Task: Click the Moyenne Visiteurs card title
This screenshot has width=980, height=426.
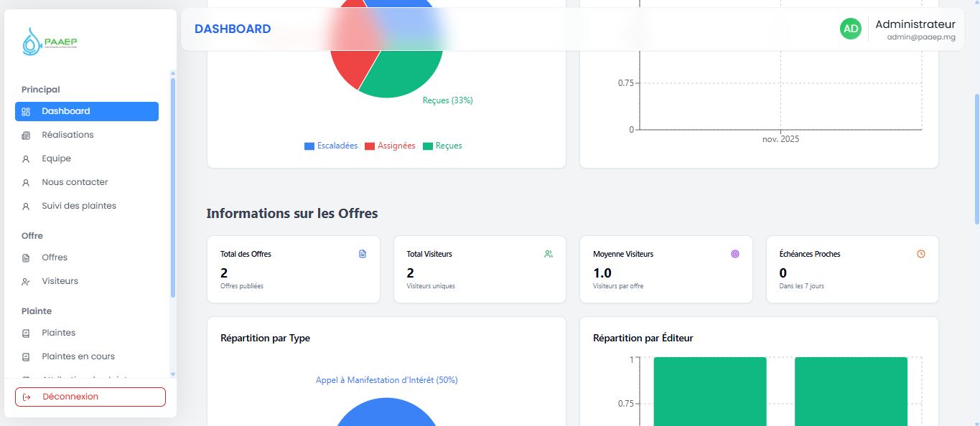Action: (x=623, y=254)
